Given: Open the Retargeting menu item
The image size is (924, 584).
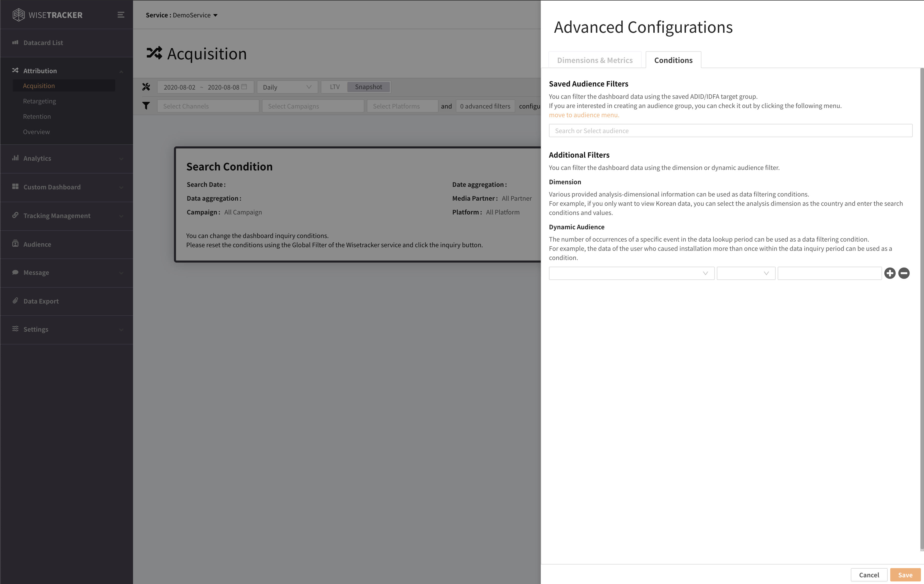Looking at the screenshot, I should (x=39, y=101).
